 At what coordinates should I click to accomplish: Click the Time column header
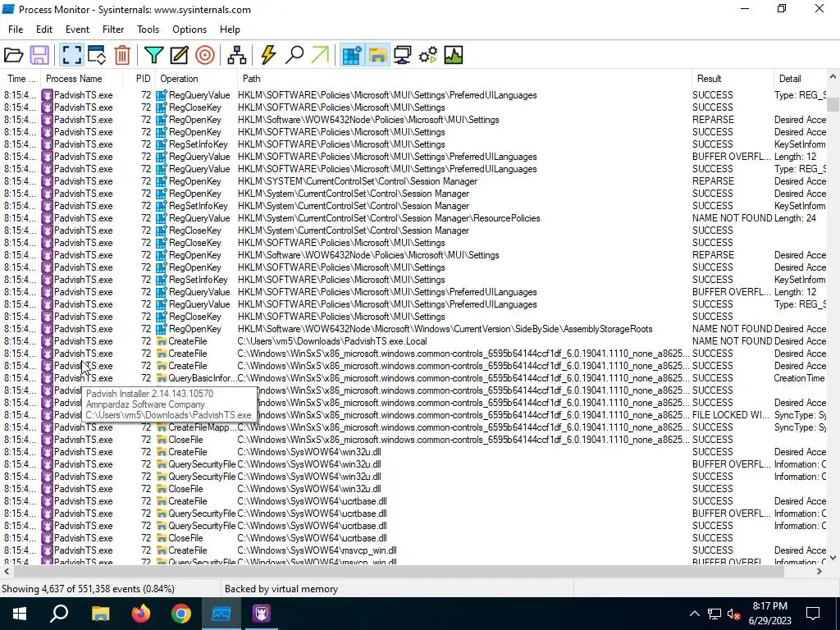pyautogui.click(x=21, y=79)
